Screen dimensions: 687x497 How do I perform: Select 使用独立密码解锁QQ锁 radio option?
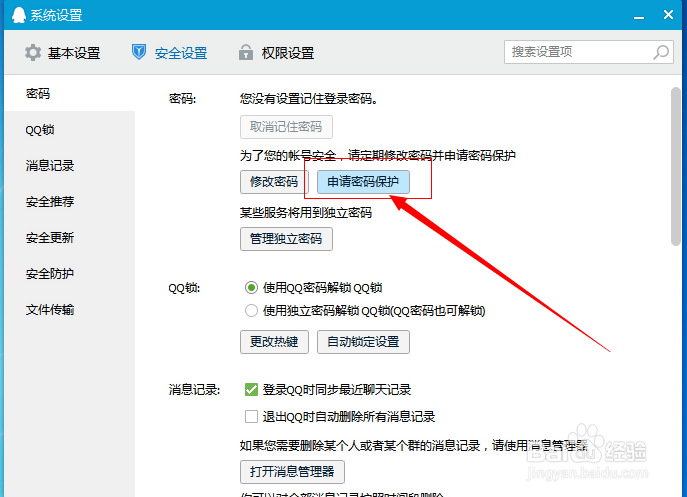coord(251,311)
